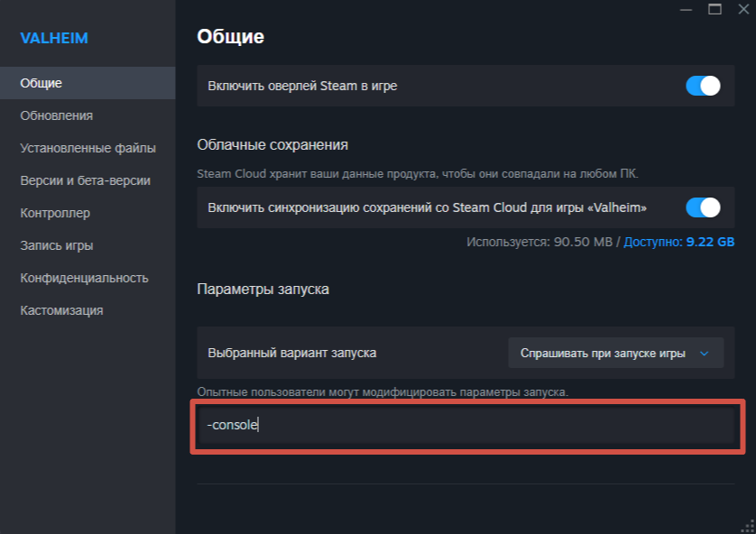
Task: Click into the launch options field with -console
Action: pyautogui.click(x=466, y=425)
